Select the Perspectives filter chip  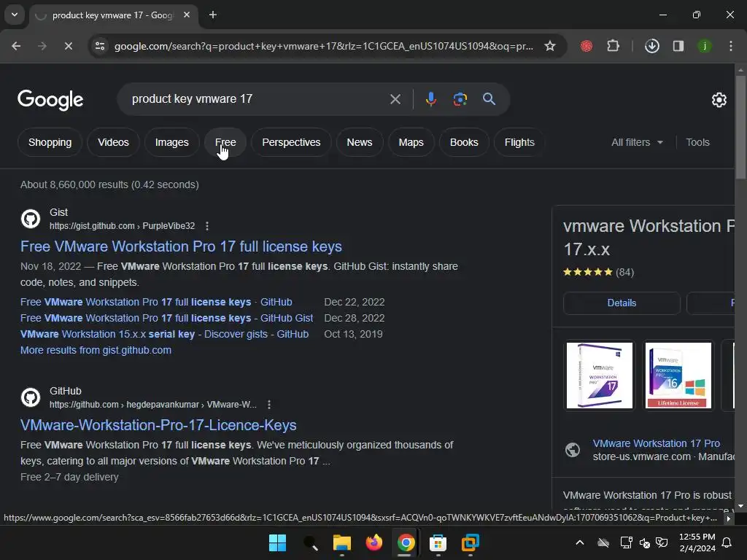point(291,142)
